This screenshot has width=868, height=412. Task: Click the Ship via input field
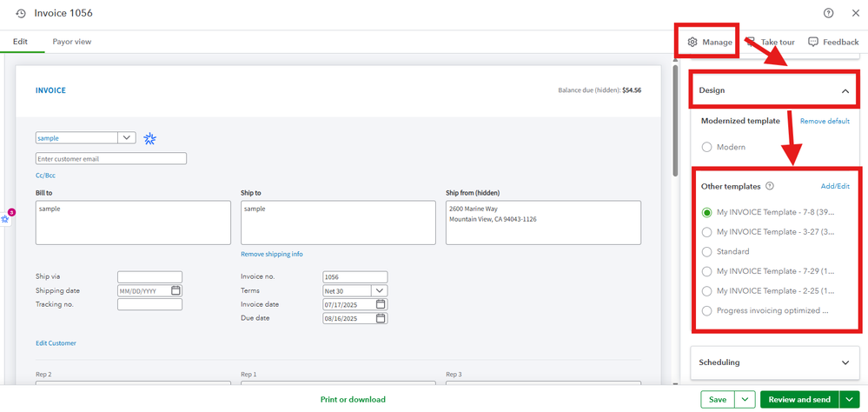point(149,277)
